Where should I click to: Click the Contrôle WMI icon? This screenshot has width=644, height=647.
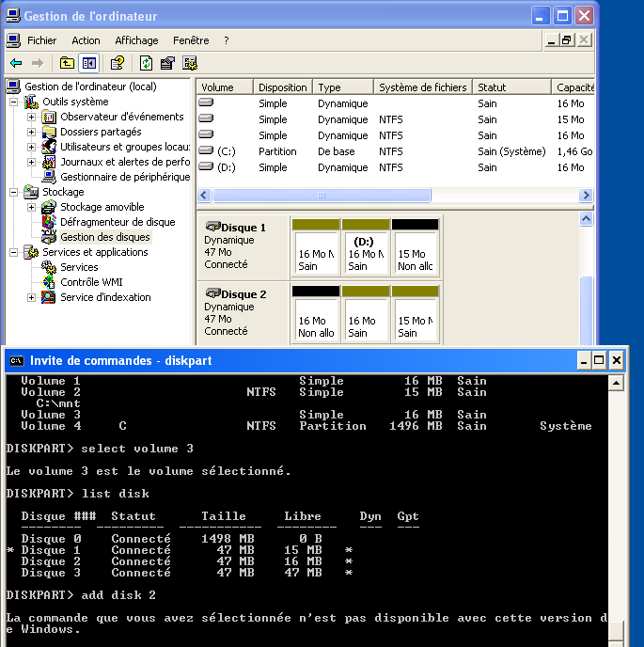49,282
